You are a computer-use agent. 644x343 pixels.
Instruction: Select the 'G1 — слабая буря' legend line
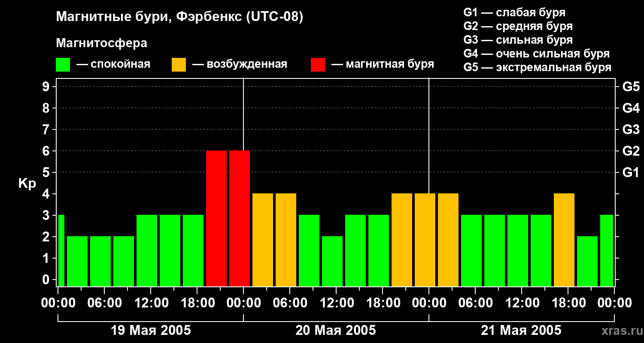pos(514,12)
